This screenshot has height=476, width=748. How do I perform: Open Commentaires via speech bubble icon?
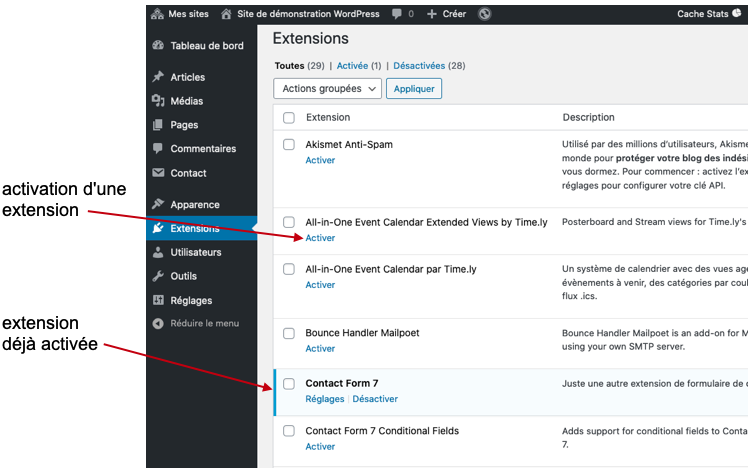click(x=158, y=149)
